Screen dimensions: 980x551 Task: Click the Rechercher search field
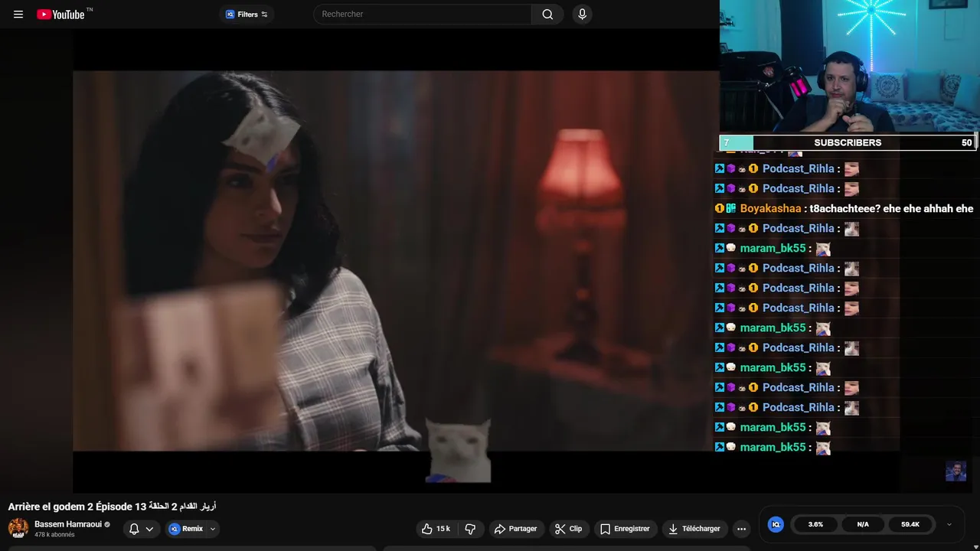tap(423, 15)
